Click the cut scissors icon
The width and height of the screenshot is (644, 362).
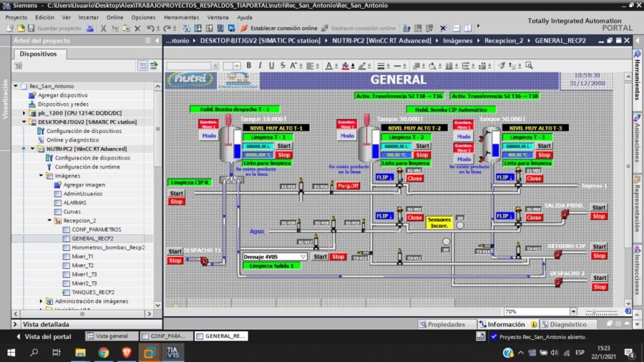104,28
